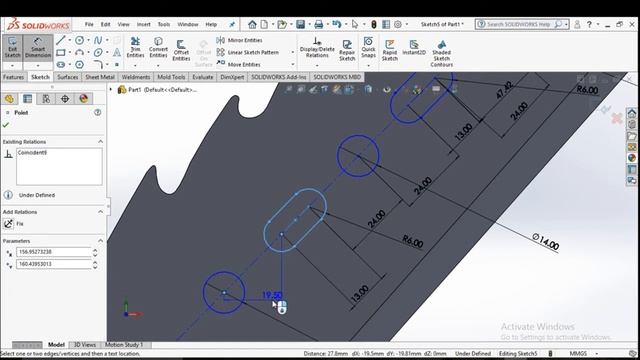Click the Save icon
This screenshot has width=640, height=360.
point(301,24)
